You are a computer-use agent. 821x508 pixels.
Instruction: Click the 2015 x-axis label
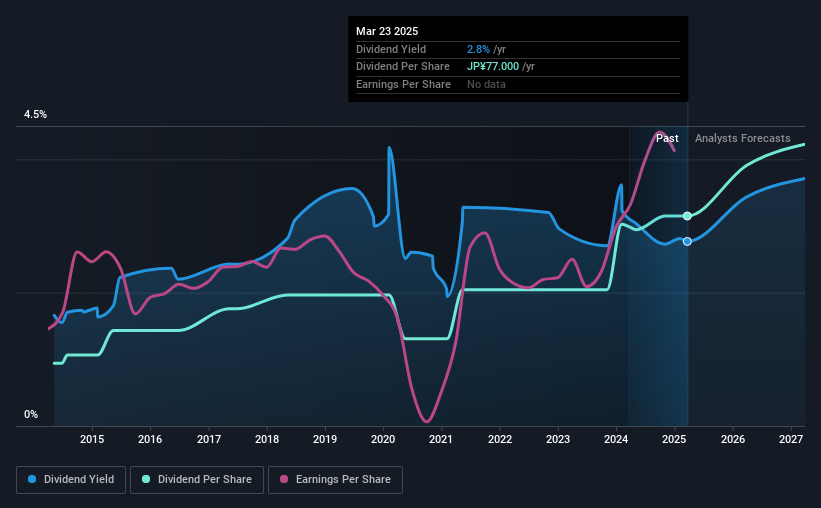click(92, 439)
